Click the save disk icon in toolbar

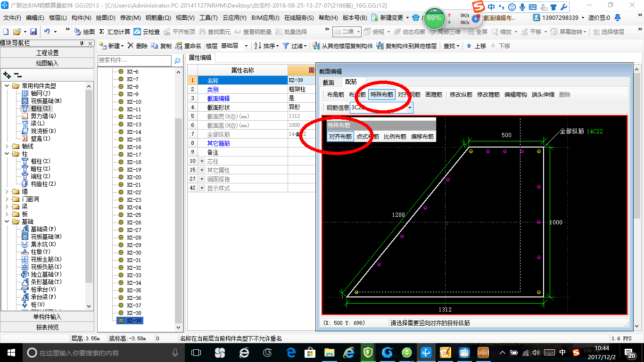pos(33,32)
